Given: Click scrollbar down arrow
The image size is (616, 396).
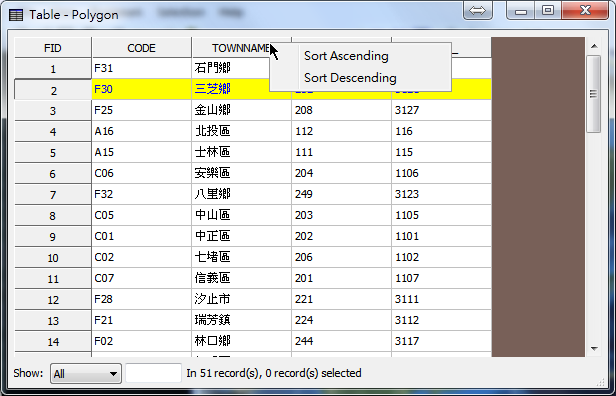Looking at the screenshot, I should click(594, 349).
